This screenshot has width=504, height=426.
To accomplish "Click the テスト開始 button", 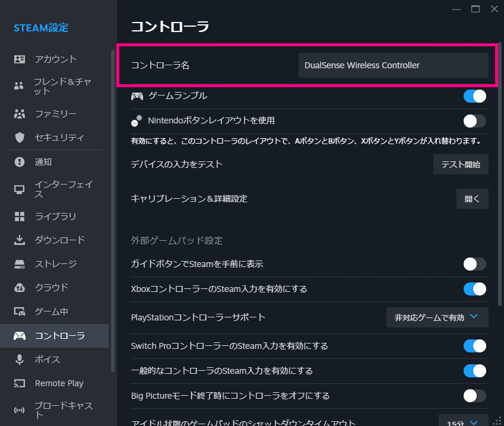I will pos(461,164).
